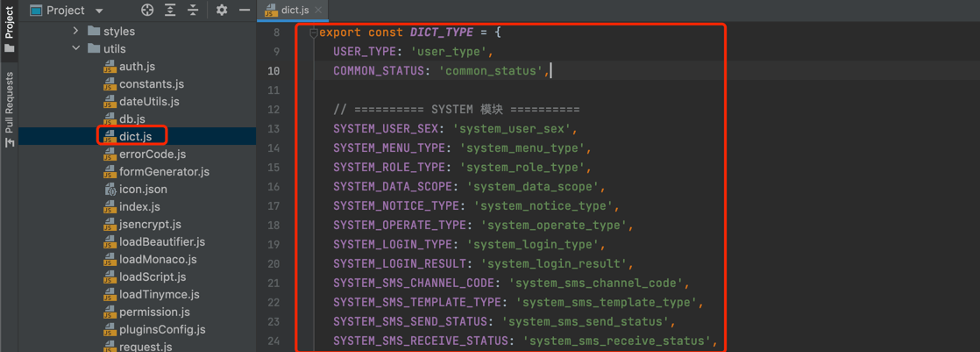The image size is (980, 352).
Task: Fold the DICT_TYPE code block
Action: coord(313,32)
